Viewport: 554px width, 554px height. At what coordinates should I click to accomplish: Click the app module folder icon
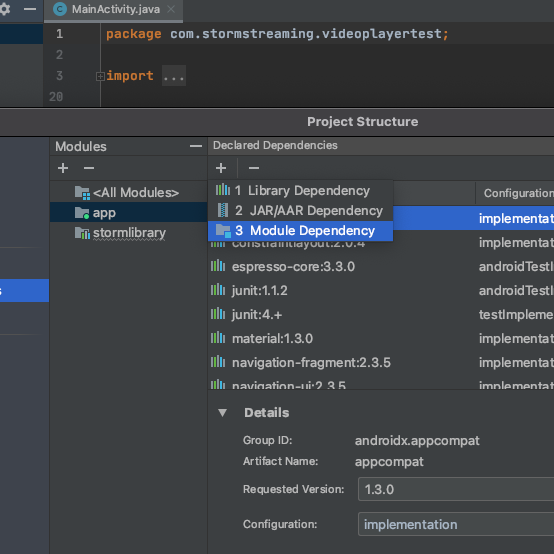click(x=82, y=213)
